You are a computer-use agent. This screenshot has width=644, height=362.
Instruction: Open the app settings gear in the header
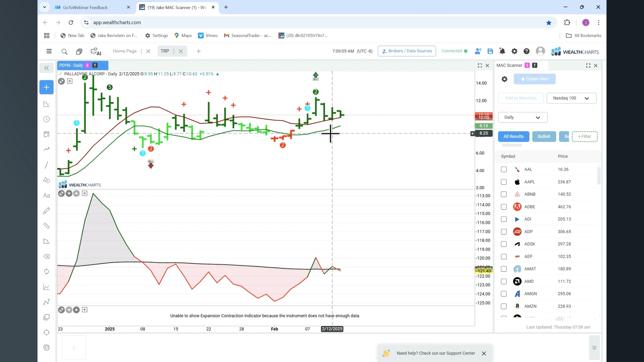tap(514, 51)
